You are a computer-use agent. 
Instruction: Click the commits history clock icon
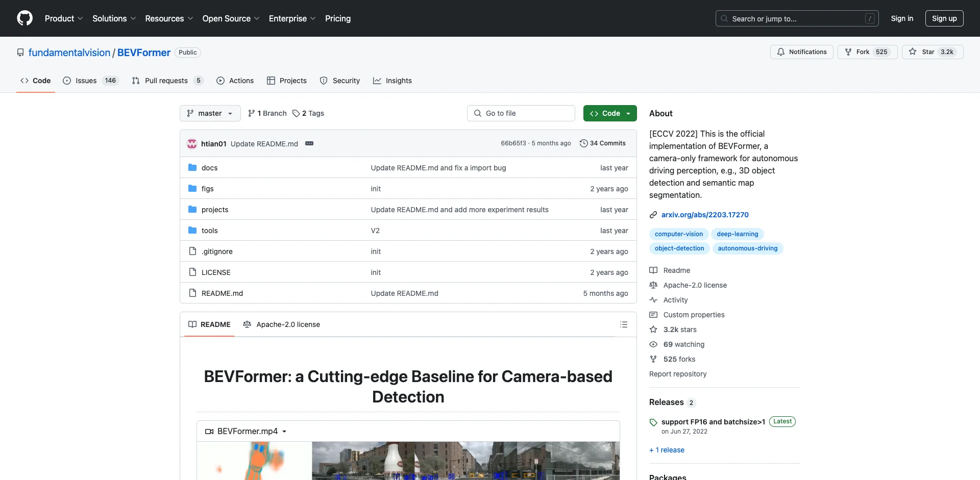pos(583,143)
